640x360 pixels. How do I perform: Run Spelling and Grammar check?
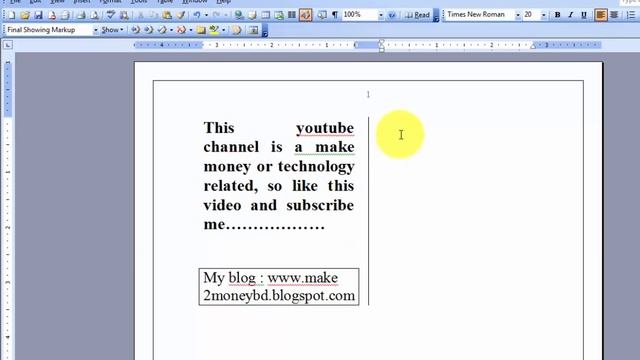111,16
